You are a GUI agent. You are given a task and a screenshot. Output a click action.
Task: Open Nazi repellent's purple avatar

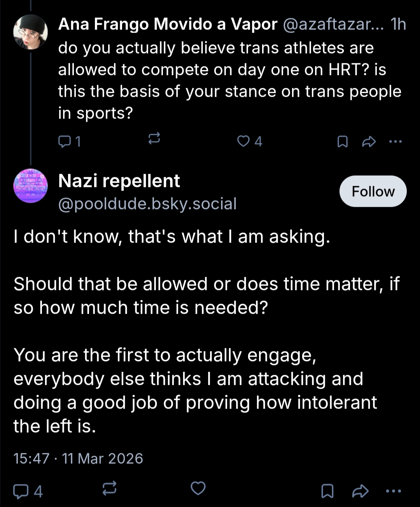point(30,186)
